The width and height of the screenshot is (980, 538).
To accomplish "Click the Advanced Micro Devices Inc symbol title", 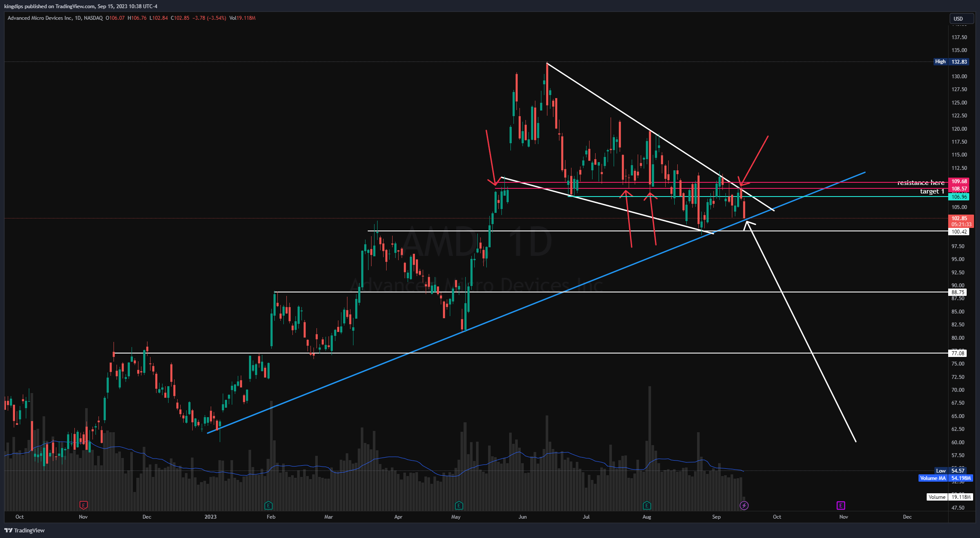I will pyautogui.click(x=55, y=18).
